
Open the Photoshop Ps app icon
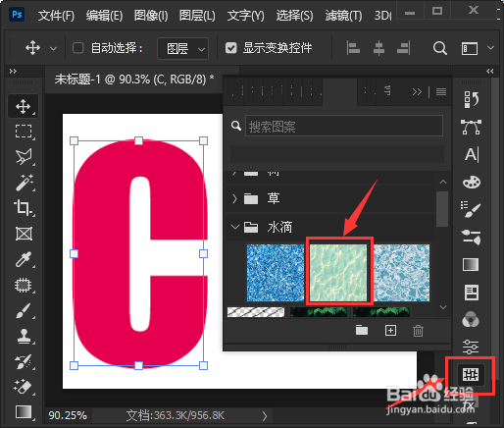[17, 15]
